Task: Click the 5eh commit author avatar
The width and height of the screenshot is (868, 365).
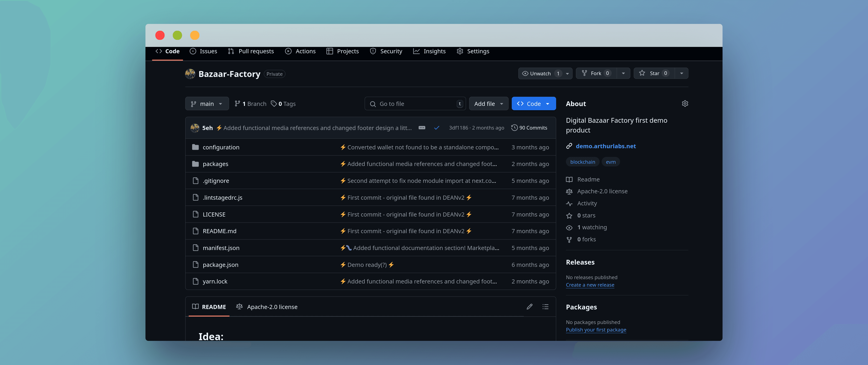Action: pos(195,128)
